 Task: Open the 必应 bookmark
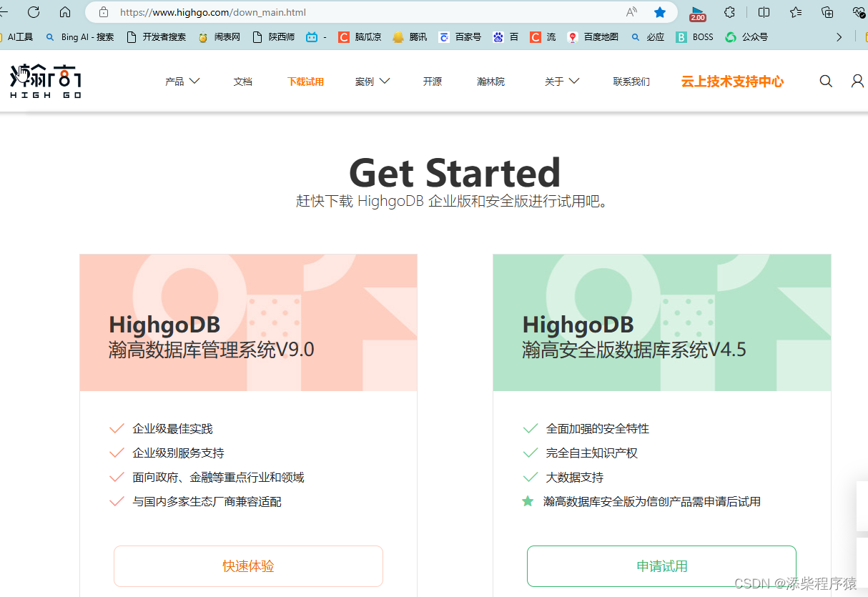[647, 37]
